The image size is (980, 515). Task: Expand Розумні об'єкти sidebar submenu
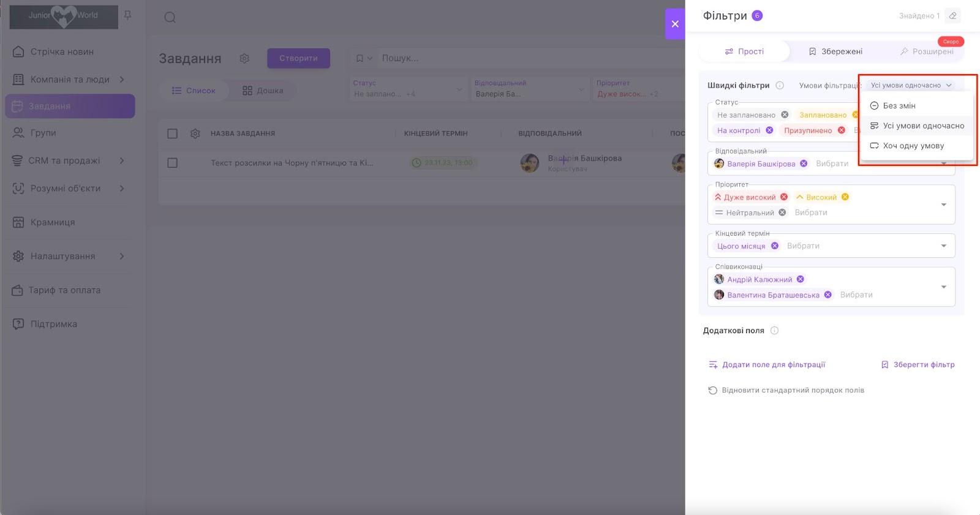[122, 189]
